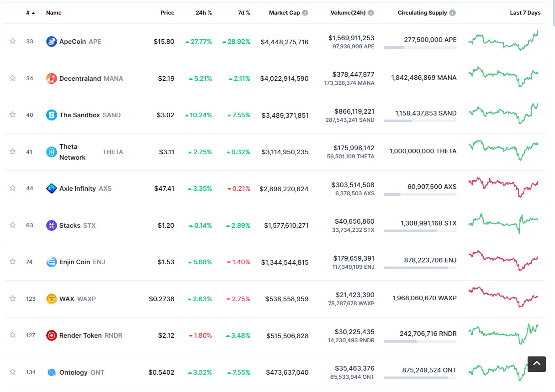Click Enjin Coin circulating supply progress bar

(x=420, y=267)
